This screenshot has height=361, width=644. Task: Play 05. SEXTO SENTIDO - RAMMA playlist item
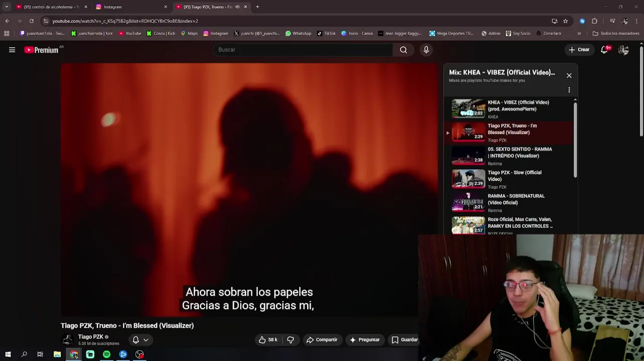click(x=510, y=156)
